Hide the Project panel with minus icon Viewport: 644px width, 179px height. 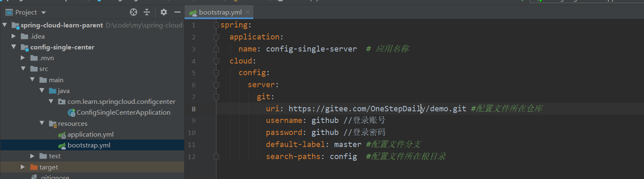tap(177, 12)
